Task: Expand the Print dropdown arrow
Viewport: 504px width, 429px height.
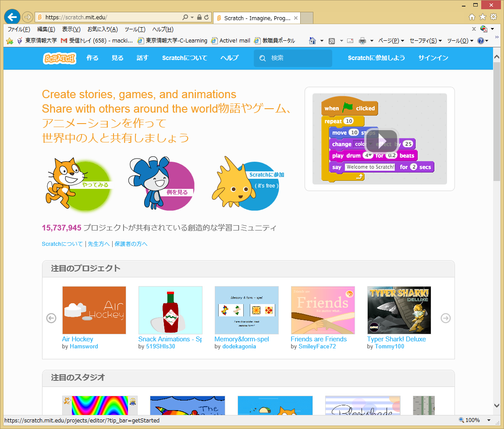Action: point(372,41)
